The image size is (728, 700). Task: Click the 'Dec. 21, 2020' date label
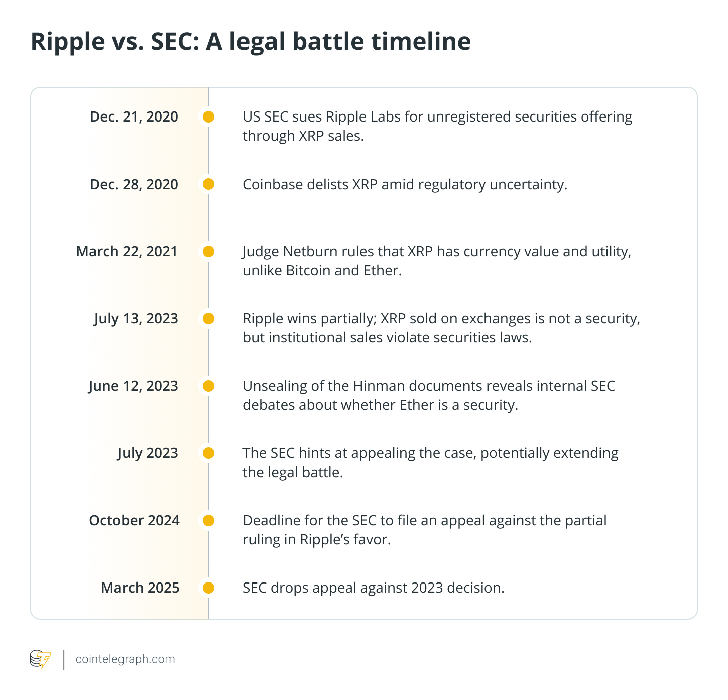pos(134,117)
